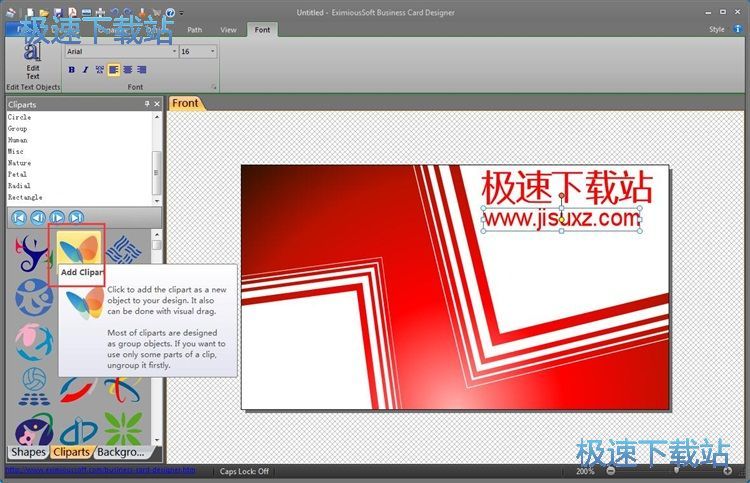The image size is (750, 483).
Task: Add the butterfly clipart thumbnail
Action: 79,248
